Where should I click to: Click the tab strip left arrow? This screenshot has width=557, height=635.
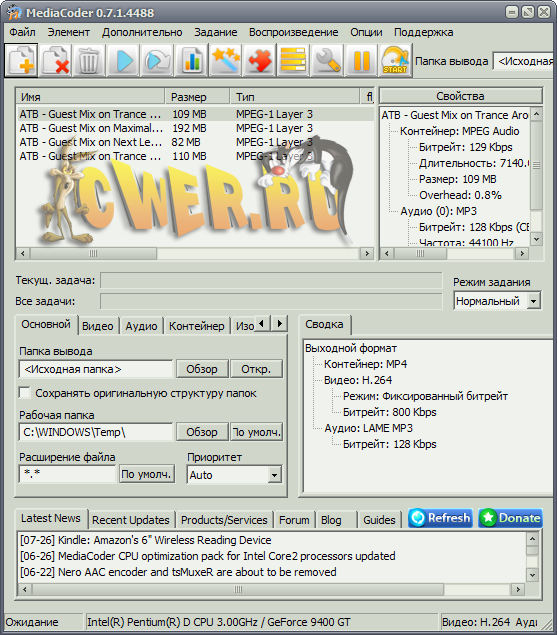coord(262,324)
